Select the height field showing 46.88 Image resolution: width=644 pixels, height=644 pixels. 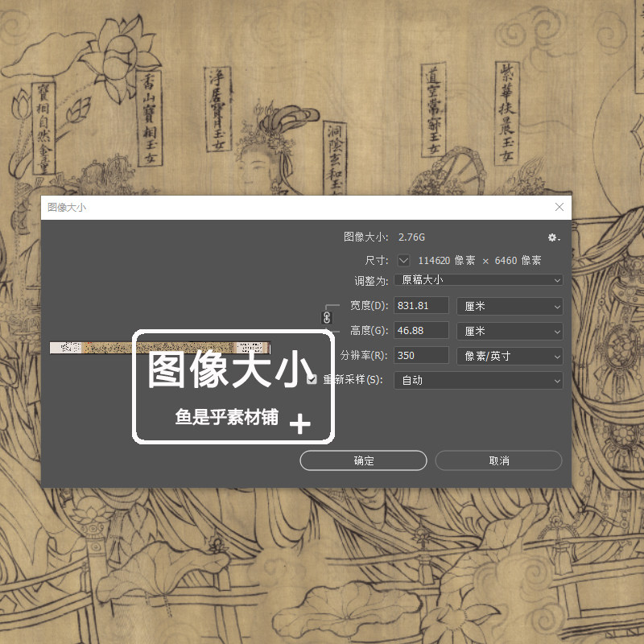421,331
